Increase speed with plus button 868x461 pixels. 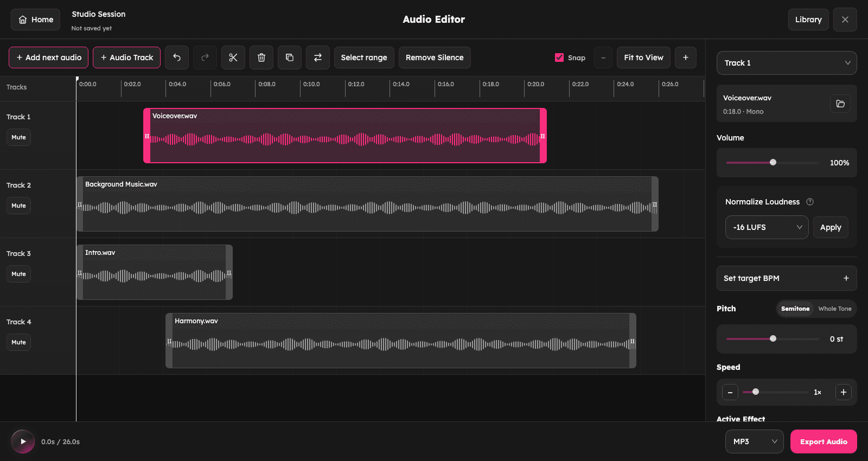coord(844,392)
